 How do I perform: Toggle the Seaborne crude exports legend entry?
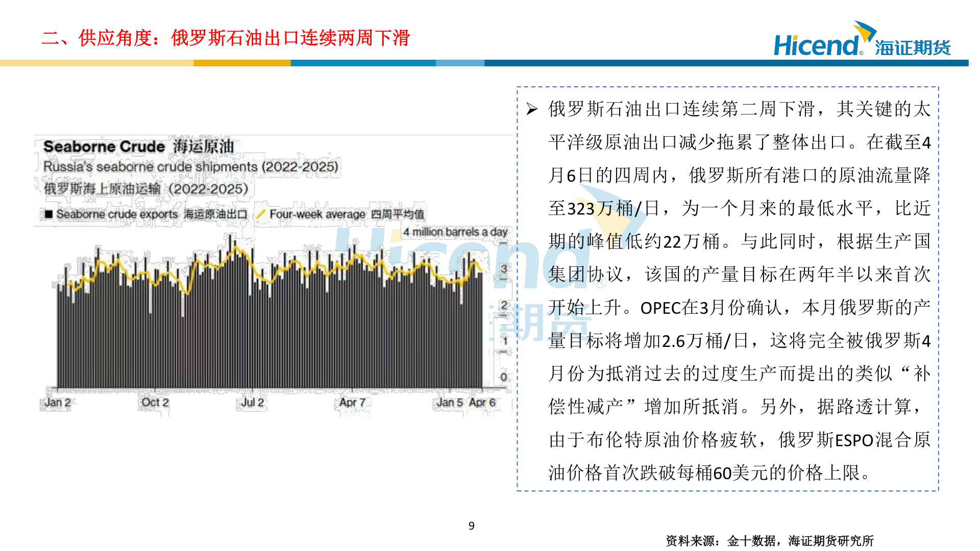point(122,214)
